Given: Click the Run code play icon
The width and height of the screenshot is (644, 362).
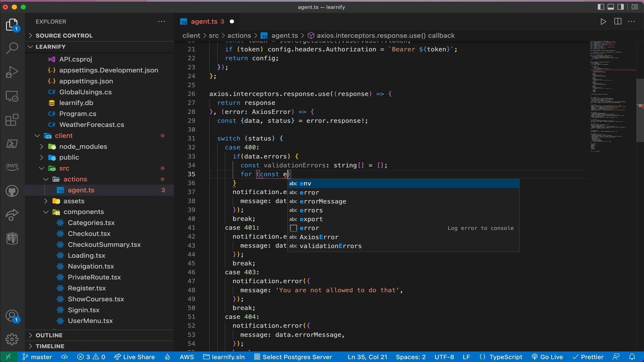Looking at the screenshot, I should tap(603, 22).
